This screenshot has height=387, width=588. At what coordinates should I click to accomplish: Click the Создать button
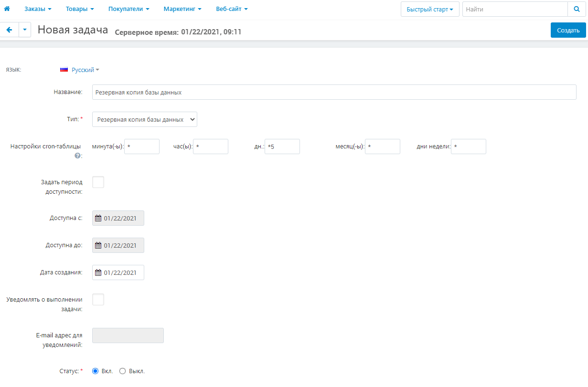[568, 30]
